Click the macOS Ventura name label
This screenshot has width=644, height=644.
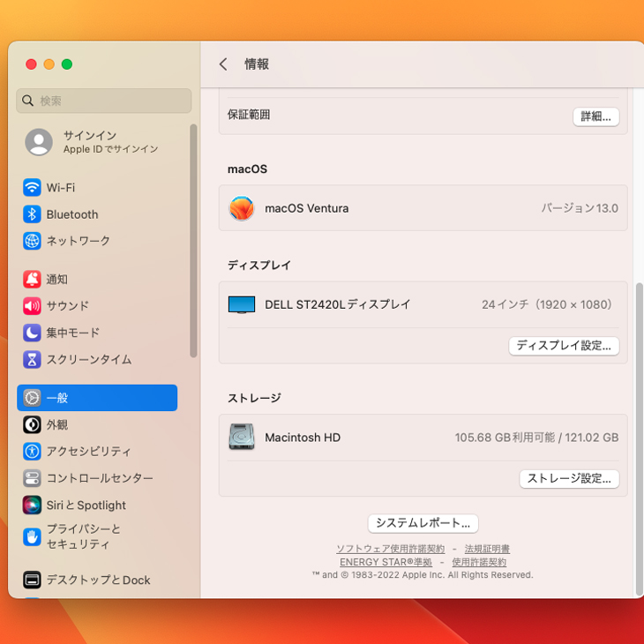coord(307,208)
